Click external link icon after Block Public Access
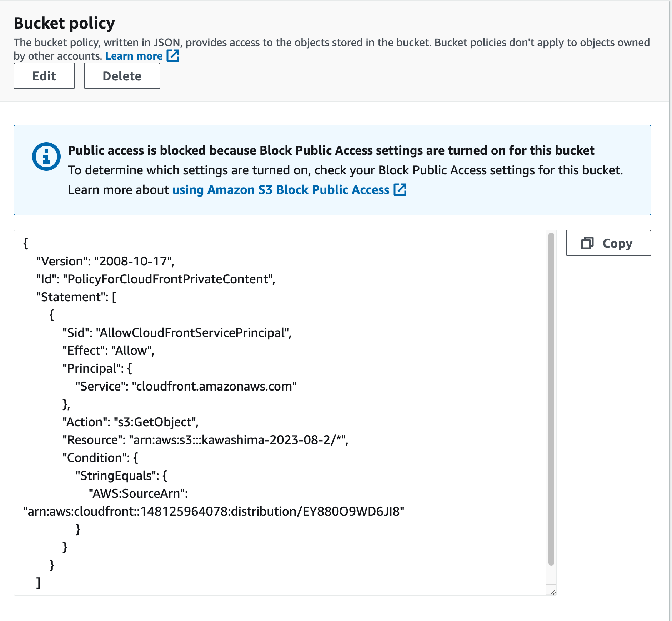672x621 pixels. (x=400, y=190)
